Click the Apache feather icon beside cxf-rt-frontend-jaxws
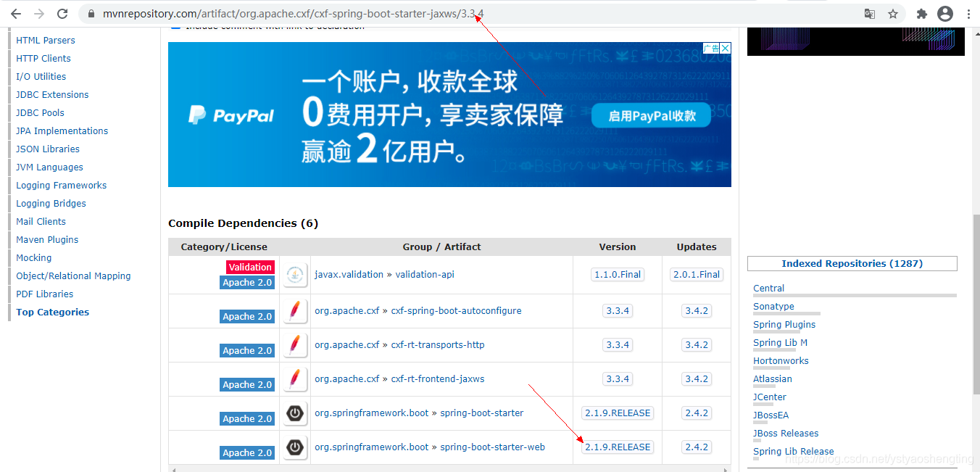This screenshot has width=980, height=472. [295, 379]
